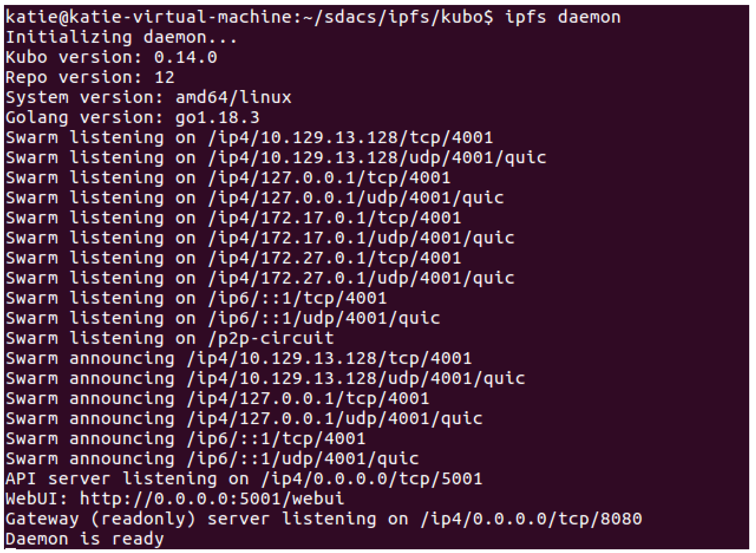The width and height of the screenshot is (756, 553).
Task: Click the listening /ip4/172.27.0.1/udp/4001/quic address
Action: pyautogui.click(x=361, y=278)
